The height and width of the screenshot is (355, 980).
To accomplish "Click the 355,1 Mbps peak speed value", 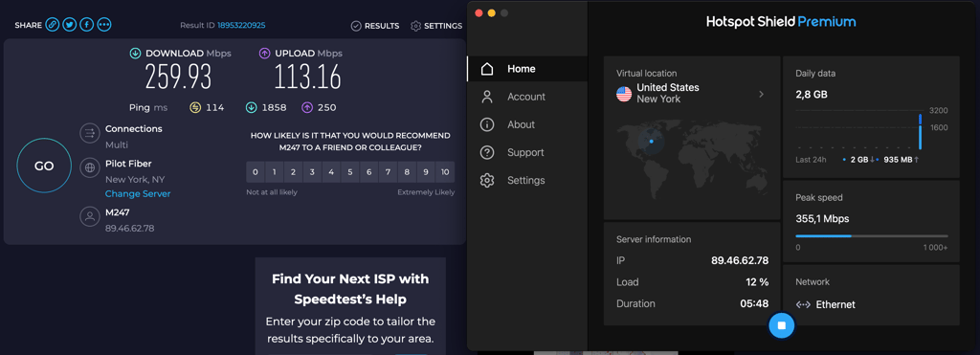I will [822, 219].
